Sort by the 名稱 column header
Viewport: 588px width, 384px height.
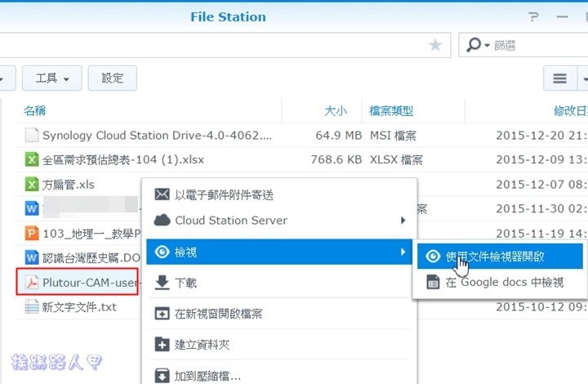tap(34, 110)
